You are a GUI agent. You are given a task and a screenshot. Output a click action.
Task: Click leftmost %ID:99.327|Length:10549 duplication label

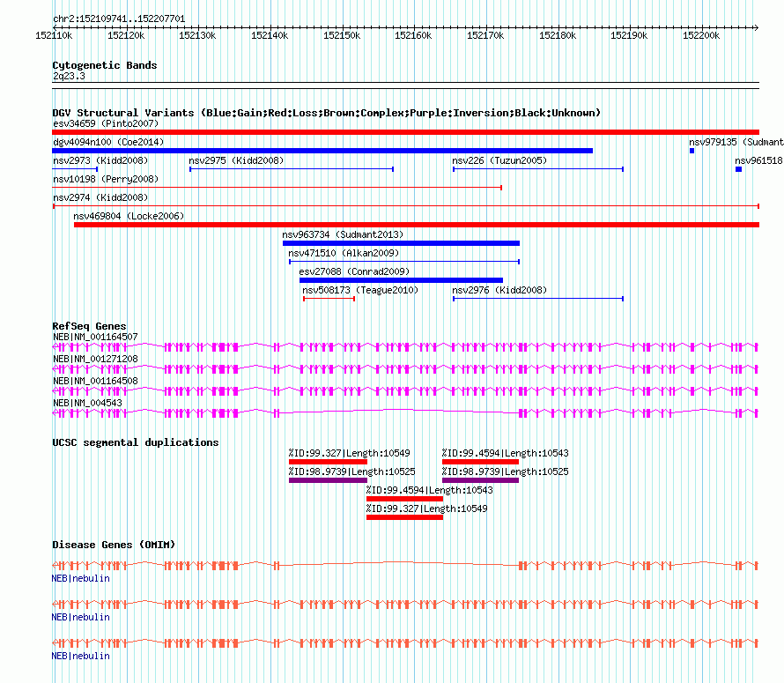(350, 453)
